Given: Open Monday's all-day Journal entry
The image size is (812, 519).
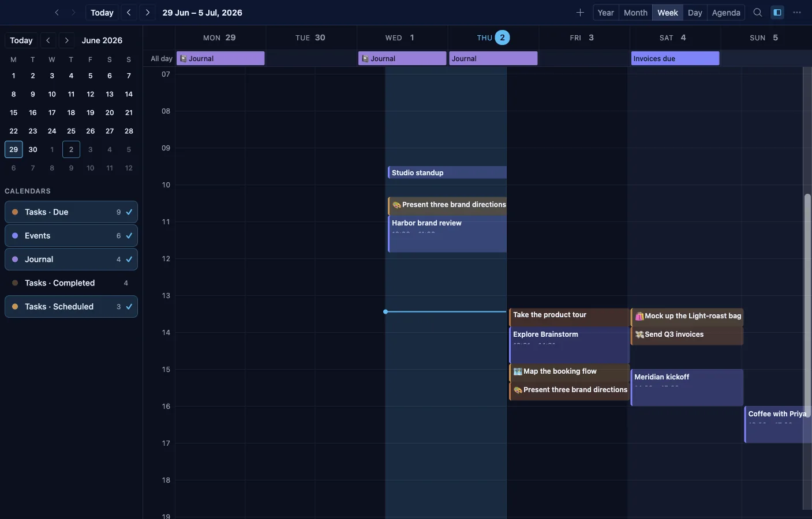Looking at the screenshot, I should [220, 58].
